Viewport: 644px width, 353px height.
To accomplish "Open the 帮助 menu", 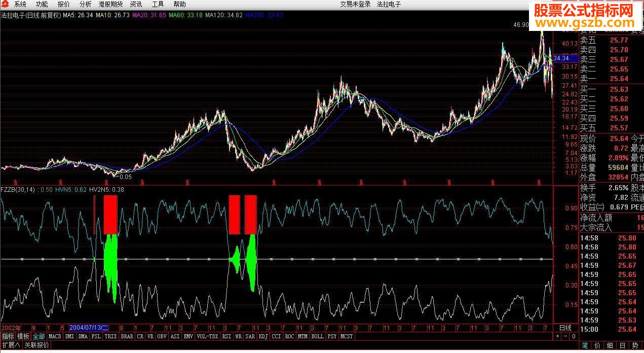I will point(179,5).
